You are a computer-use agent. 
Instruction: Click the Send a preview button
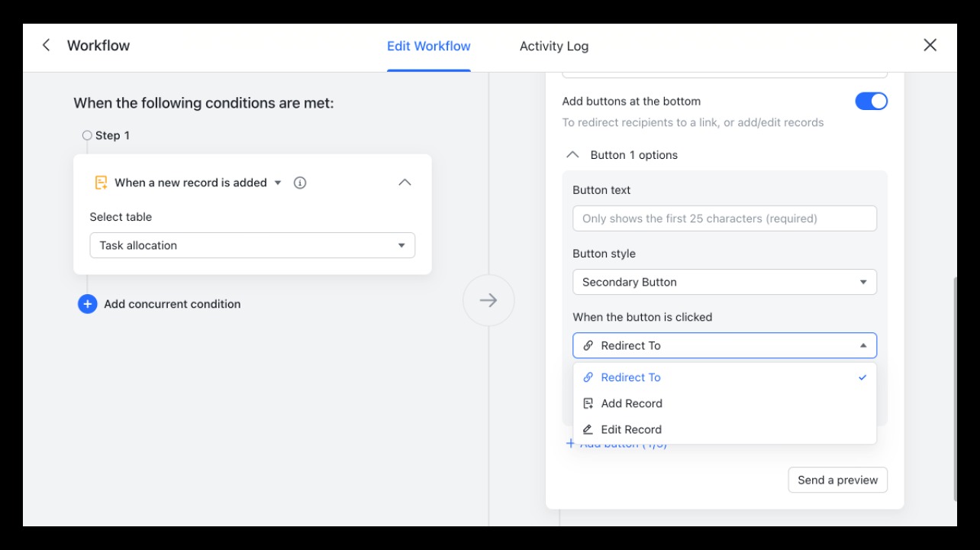(837, 480)
